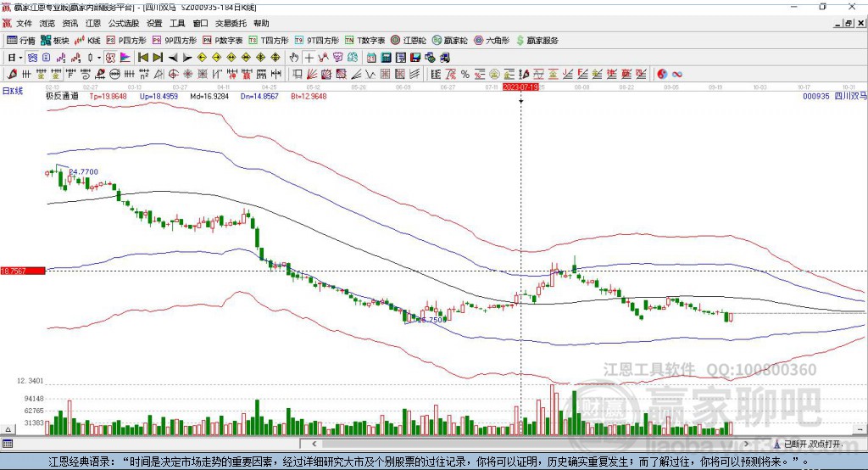Select the crosshair cursor tool

[309, 58]
